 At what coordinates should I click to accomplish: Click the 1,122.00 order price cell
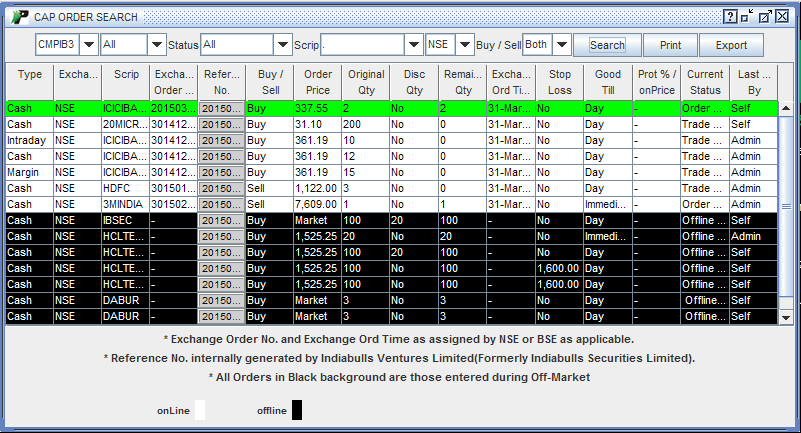(318, 188)
